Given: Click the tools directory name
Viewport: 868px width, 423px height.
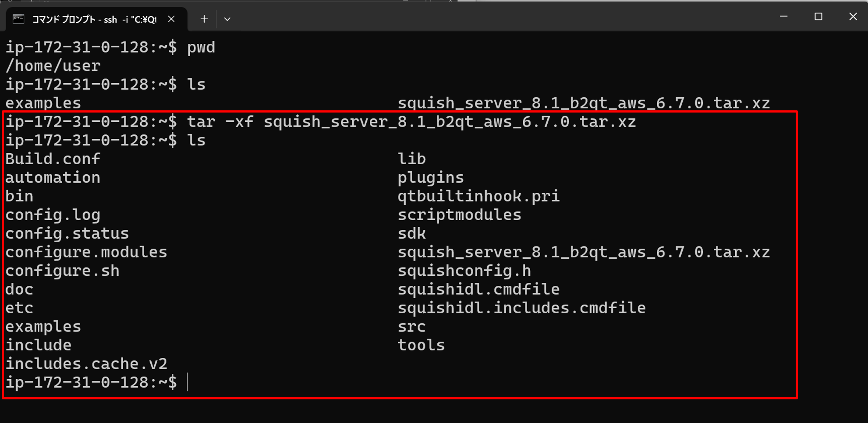Looking at the screenshot, I should coord(421,345).
